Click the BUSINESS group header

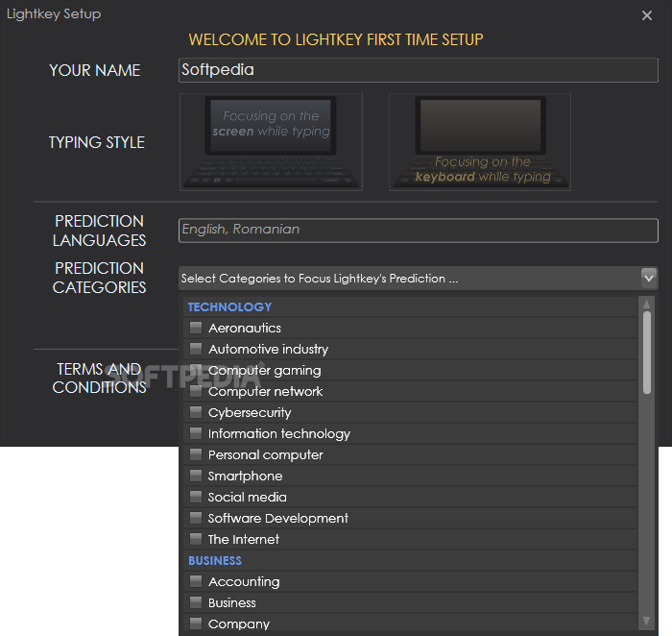(215, 560)
